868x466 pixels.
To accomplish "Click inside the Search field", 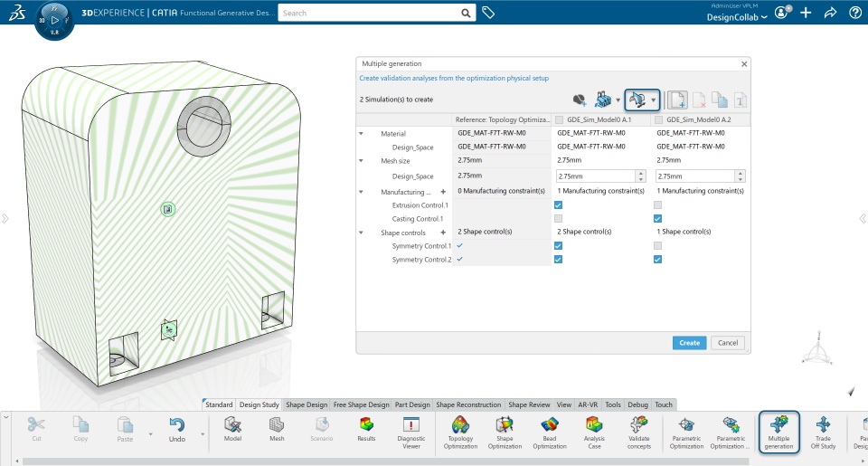I will pos(369,14).
